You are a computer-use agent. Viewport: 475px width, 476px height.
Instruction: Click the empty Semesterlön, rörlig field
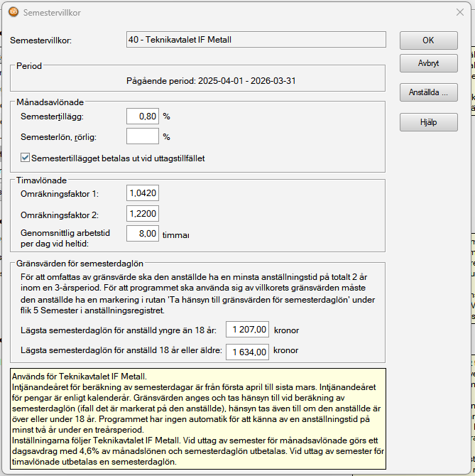[x=143, y=136]
